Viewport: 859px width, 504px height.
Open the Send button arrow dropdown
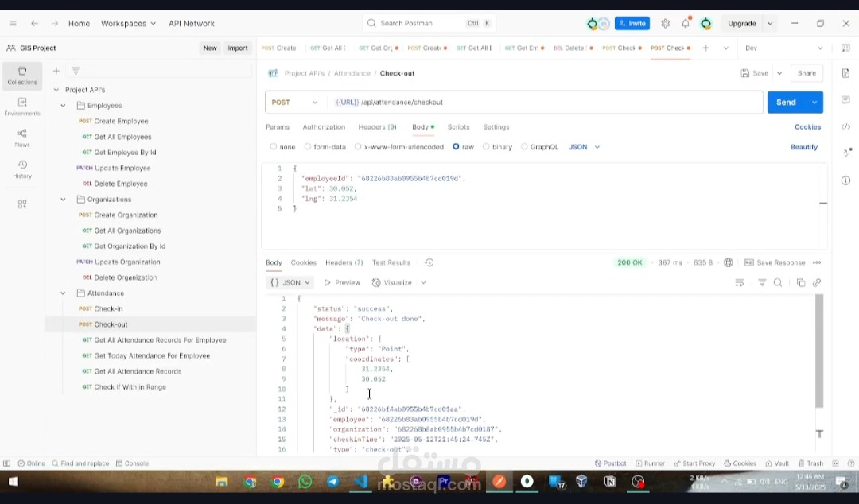[x=814, y=103]
